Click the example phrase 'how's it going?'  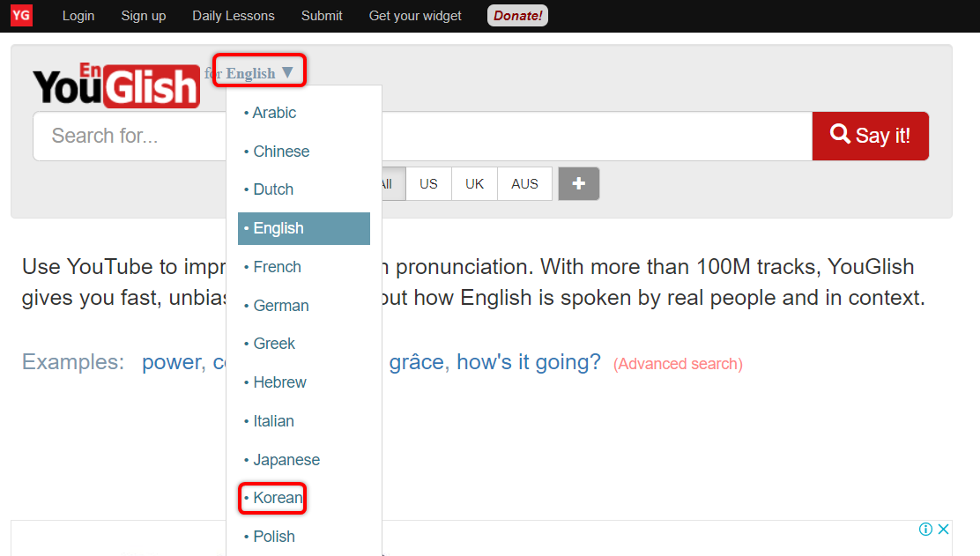point(529,362)
